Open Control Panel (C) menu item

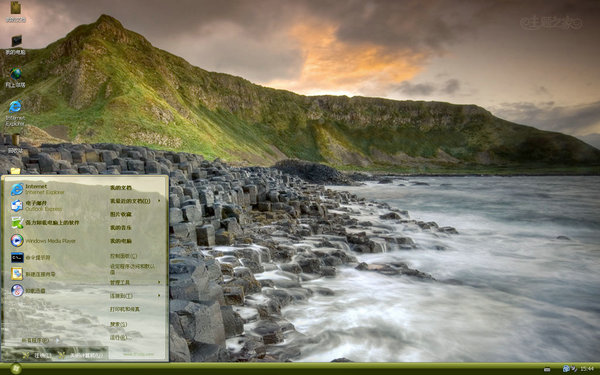point(124,256)
